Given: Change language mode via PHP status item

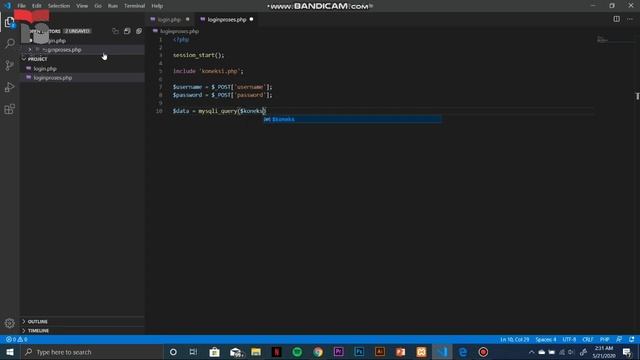Looking at the screenshot, I should coord(604,339).
